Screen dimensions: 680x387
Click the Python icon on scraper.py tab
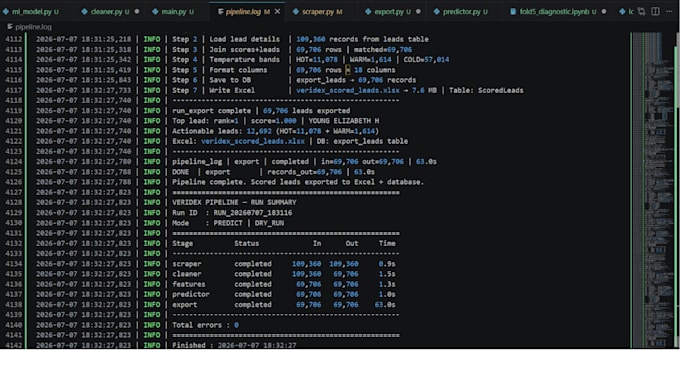coord(296,12)
